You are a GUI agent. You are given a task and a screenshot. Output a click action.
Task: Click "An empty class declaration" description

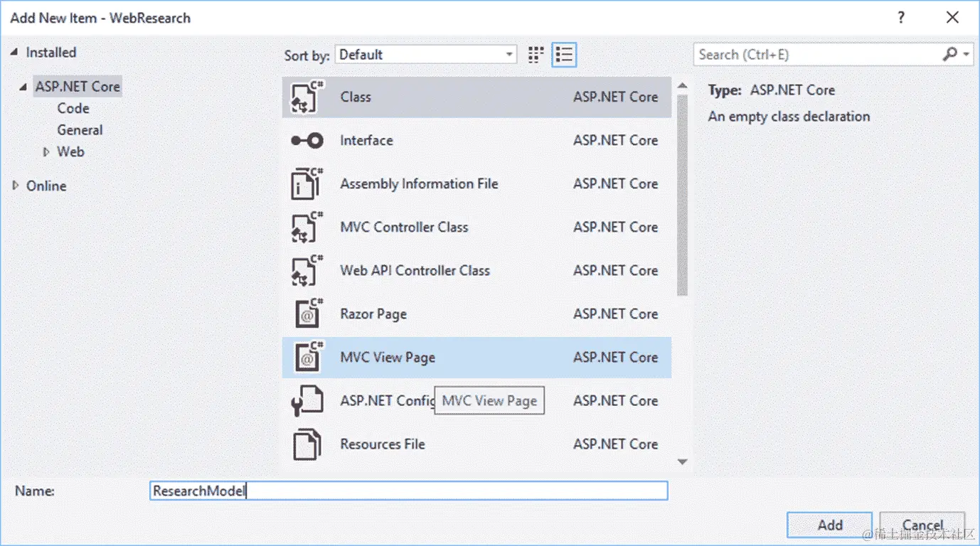(x=789, y=117)
